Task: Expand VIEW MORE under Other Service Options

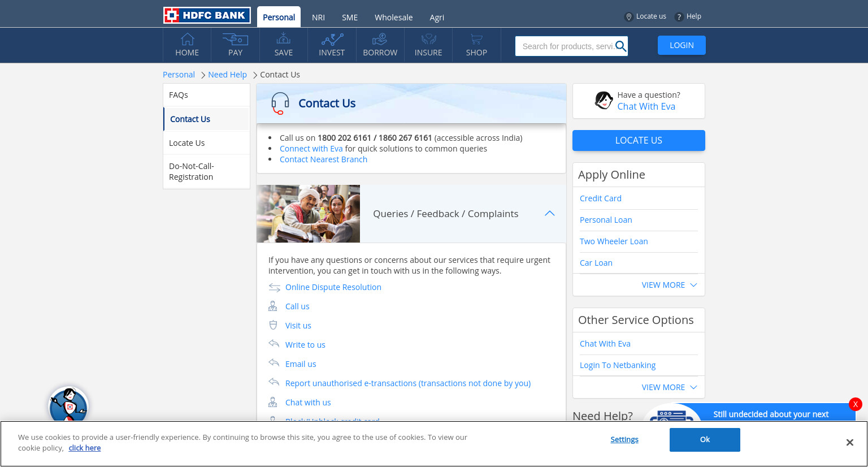Action: click(669, 387)
